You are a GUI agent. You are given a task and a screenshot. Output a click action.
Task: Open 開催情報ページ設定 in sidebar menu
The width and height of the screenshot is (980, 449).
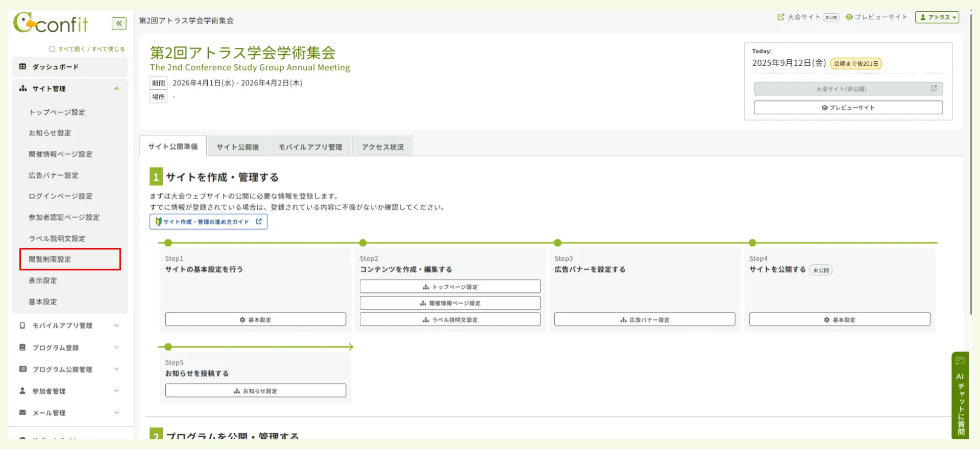tap(60, 154)
